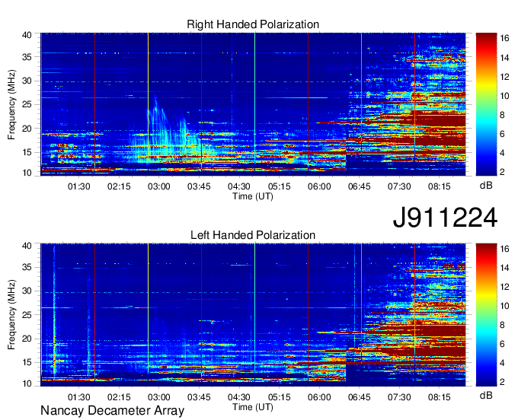This screenshot has height=420, width=518.
Task: Click the 'Right Handed Polarization' plot title
Action: click(253, 24)
